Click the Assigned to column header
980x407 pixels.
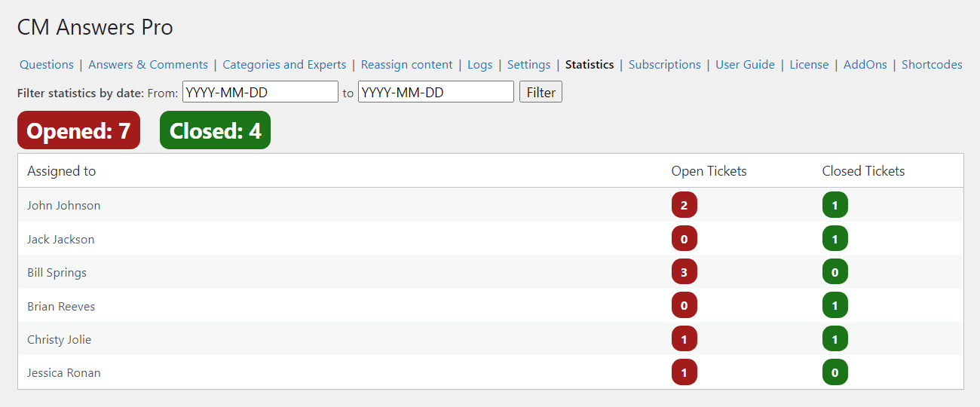point(61,171)
